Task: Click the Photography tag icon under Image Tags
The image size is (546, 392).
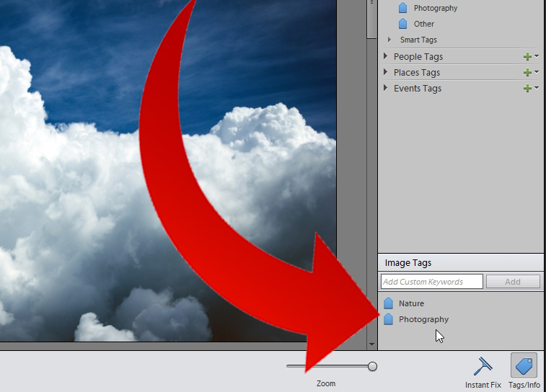Action: pos(388,319)
